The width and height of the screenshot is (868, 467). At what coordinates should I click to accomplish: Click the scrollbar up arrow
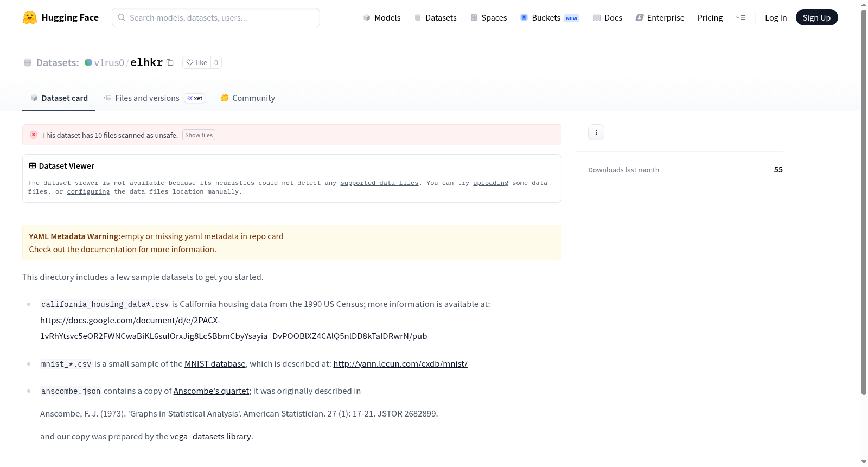click(864, 4)
